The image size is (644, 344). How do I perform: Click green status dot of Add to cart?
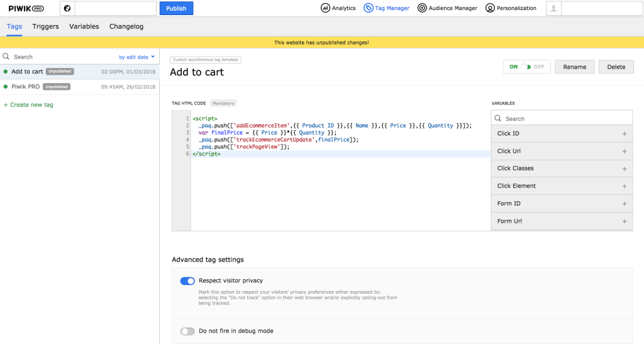click(5, 72)
